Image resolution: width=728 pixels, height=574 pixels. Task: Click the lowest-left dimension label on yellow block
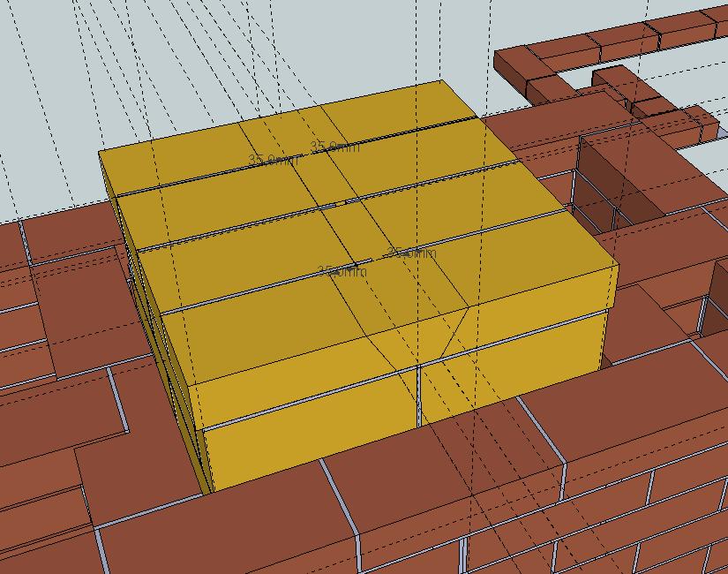click(x=342, y=272)
